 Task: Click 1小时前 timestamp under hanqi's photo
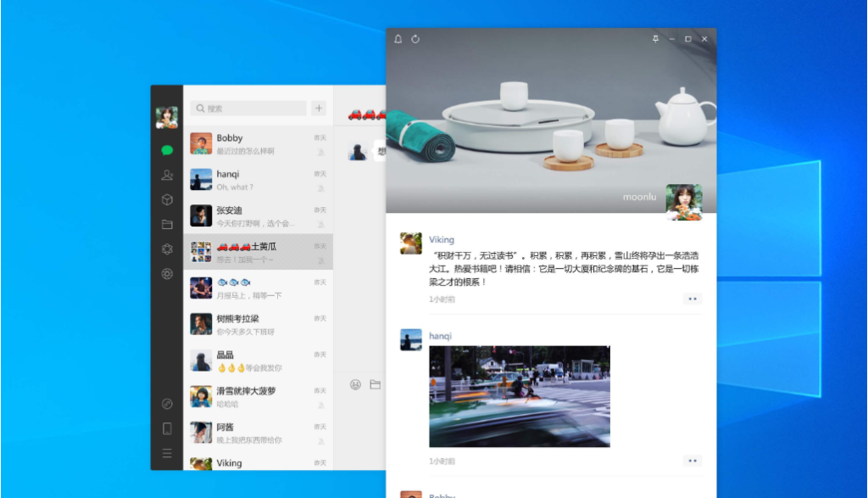click(442, 461)
